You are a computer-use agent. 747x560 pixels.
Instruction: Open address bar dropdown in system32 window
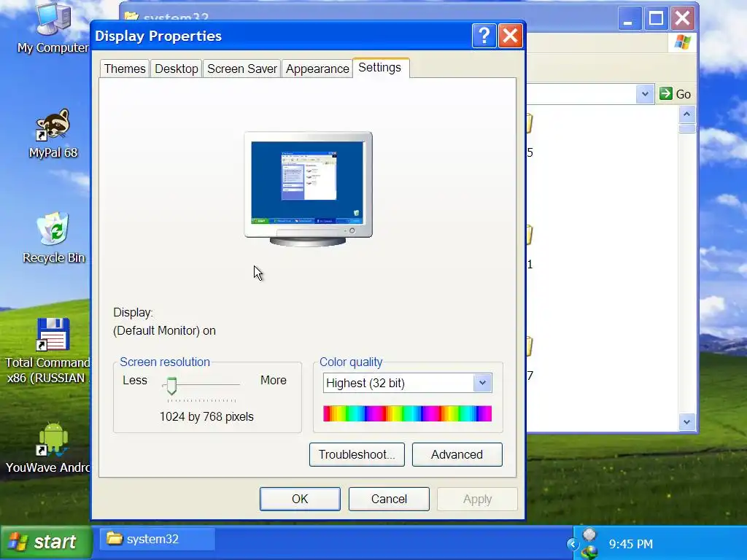645,94
